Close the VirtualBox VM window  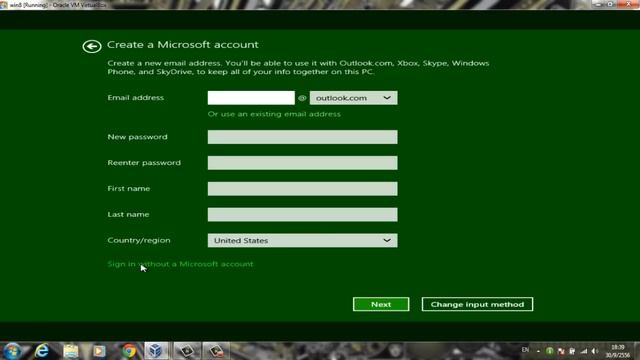[x=629, y=4]
